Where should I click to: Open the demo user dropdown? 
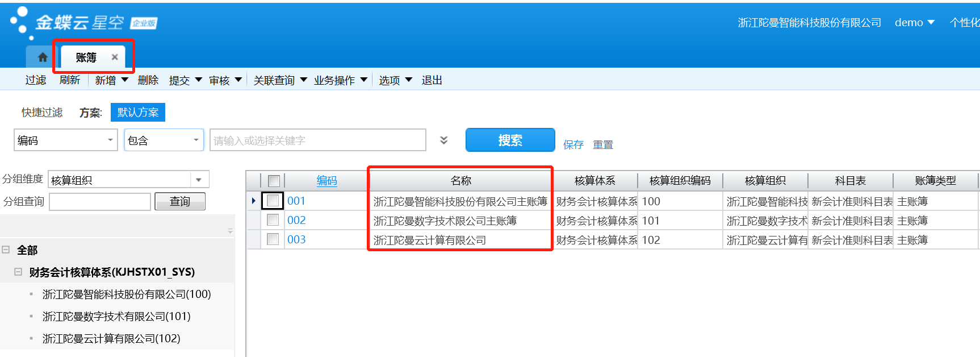pos(915,23)
